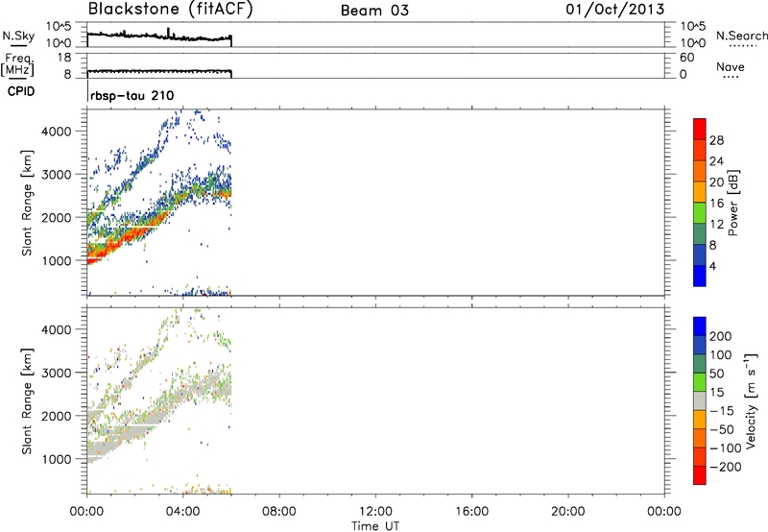Image resolution: width=768 pixels, height=532 pixels.
Task: Click the Nave legend label
Action: (x=731, y=67)
